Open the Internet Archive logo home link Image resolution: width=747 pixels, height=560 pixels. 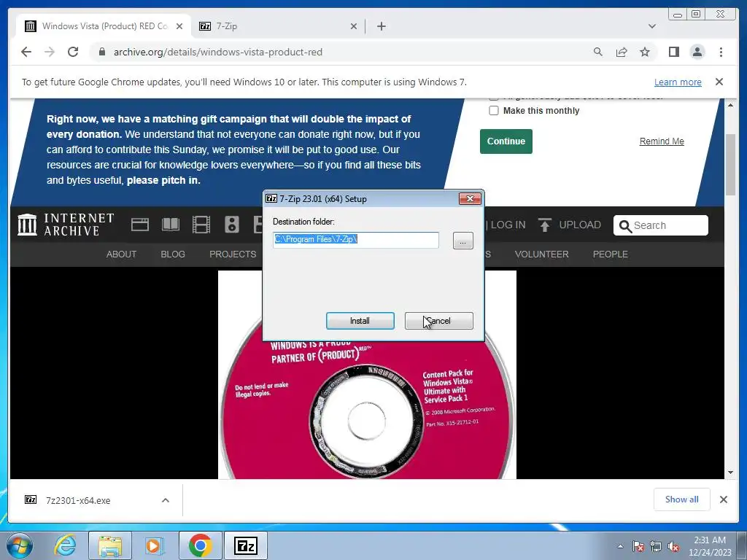(x=66, y=225)
